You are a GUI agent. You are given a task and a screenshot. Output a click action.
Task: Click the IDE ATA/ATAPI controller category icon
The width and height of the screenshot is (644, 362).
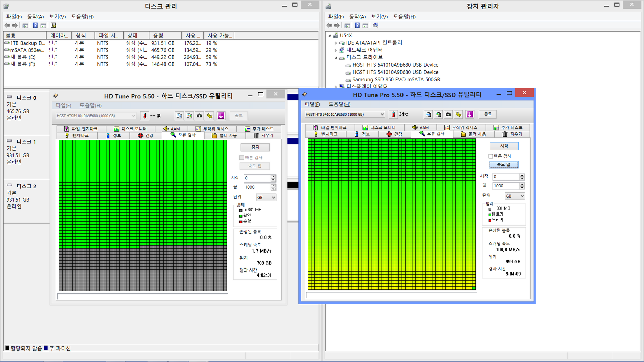pos(342,43)
